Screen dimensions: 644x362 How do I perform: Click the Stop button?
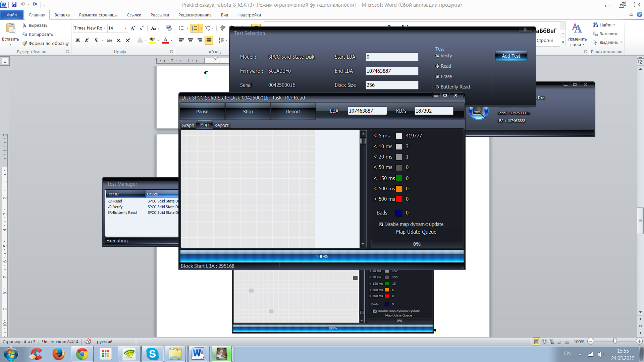click(248, 112)
